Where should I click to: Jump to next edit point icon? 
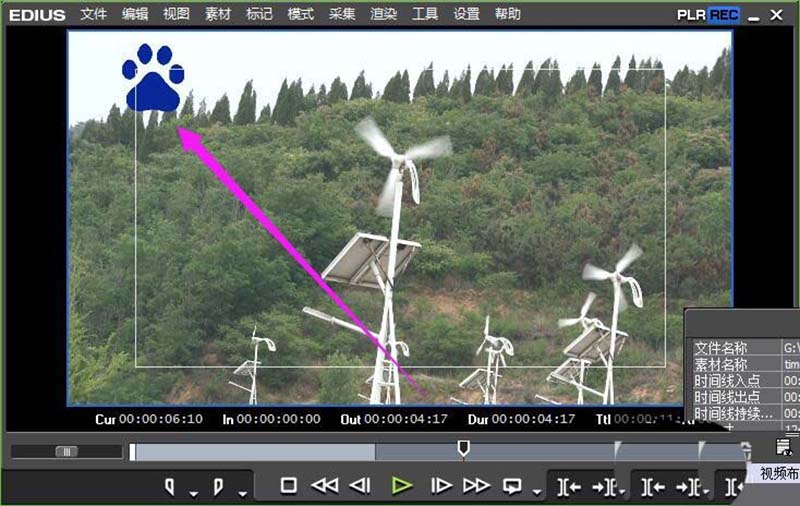[604, 488]
